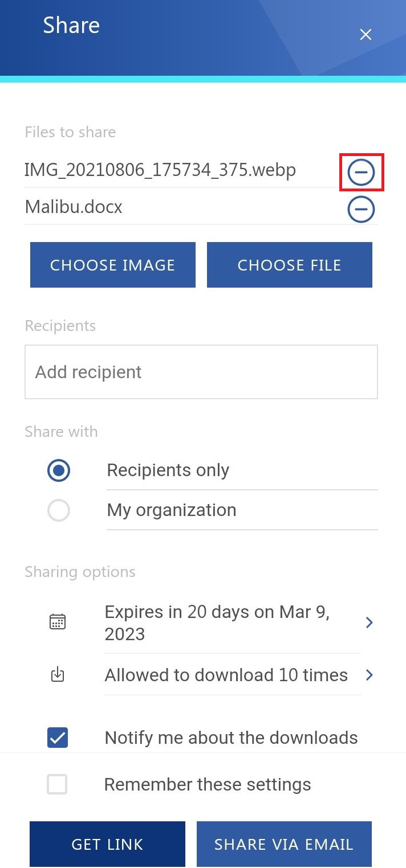The image size is (406, 868).
Task: Uncheck Notify me about the downloads
Action: 58,738
